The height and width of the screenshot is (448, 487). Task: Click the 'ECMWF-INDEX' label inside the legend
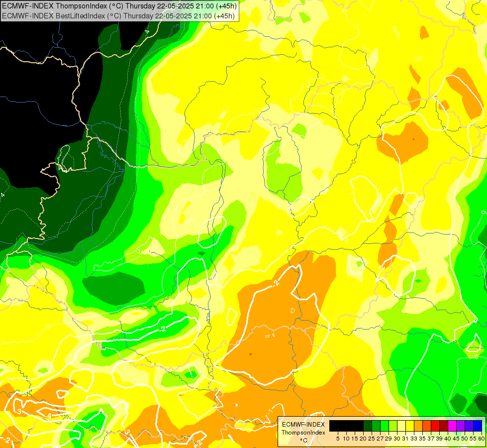(x=303, y=425)
